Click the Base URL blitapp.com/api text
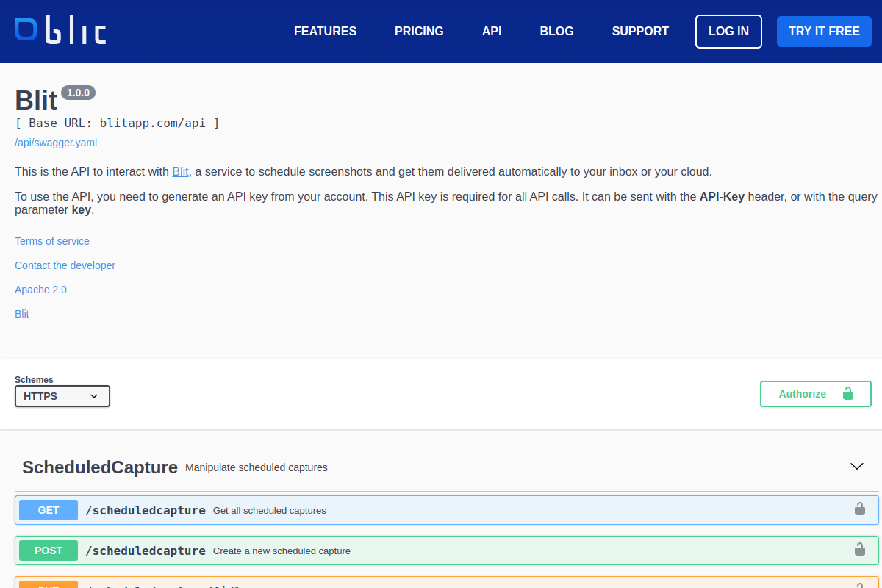This screenshot has height=588, width=882. [x=117, y=123]
